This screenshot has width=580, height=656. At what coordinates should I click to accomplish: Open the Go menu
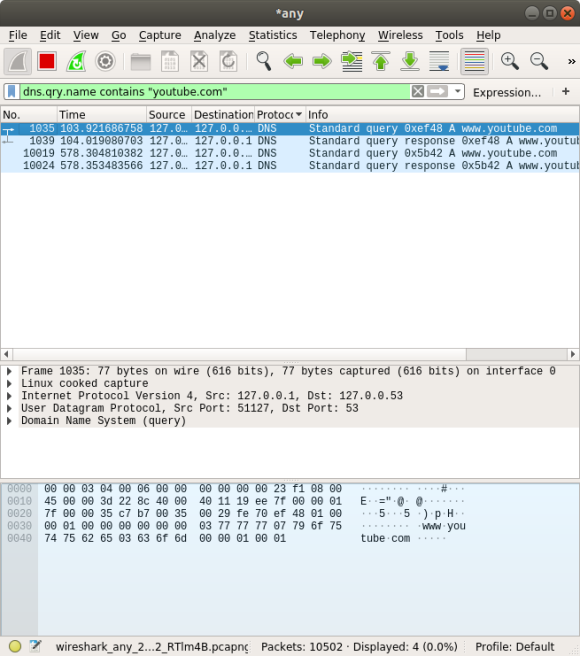tap(119, 35)
